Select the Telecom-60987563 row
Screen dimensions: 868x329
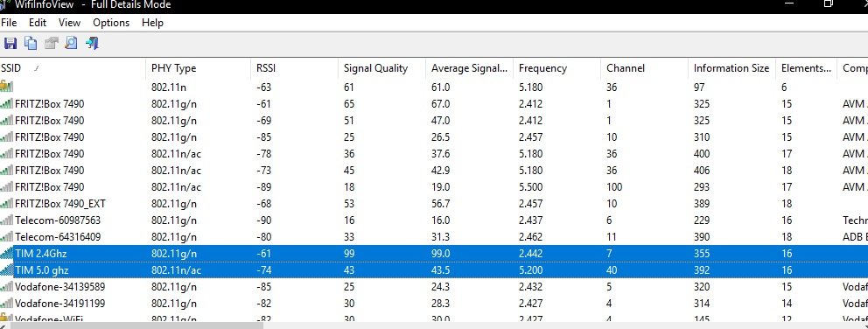[434, 220]
